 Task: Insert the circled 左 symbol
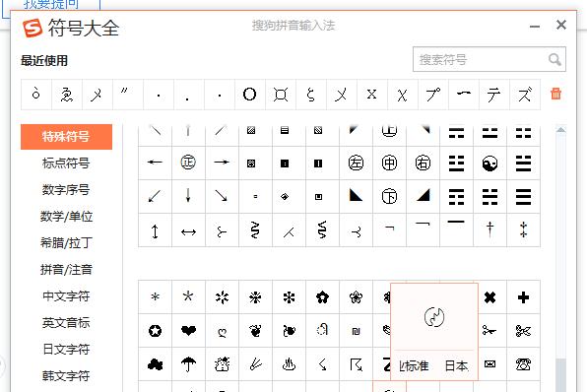point(356,163)
